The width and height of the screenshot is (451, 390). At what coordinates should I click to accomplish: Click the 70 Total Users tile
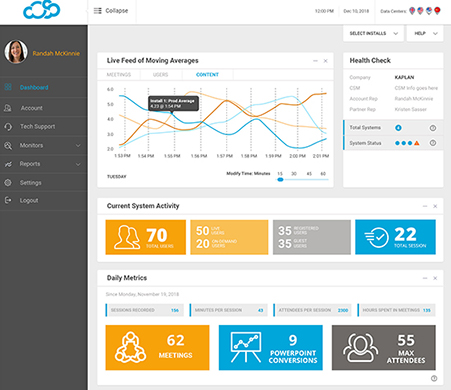(x=146, y=237)
